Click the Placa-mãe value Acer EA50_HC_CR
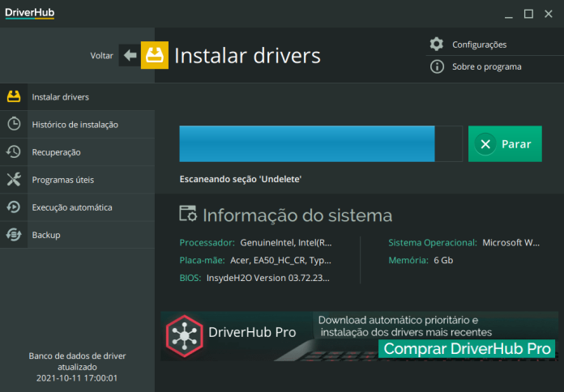The image size is (564, 392). tap(280, 260)
